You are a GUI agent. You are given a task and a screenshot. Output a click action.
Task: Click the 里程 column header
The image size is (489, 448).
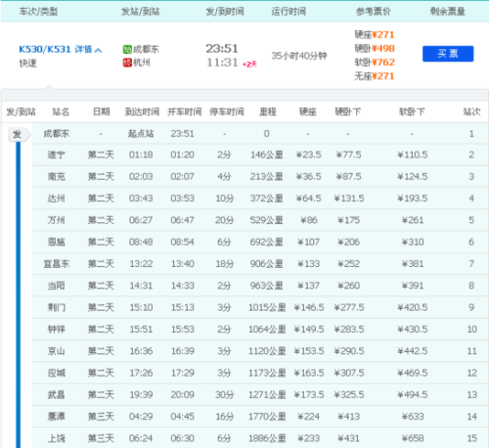[268, 112]
